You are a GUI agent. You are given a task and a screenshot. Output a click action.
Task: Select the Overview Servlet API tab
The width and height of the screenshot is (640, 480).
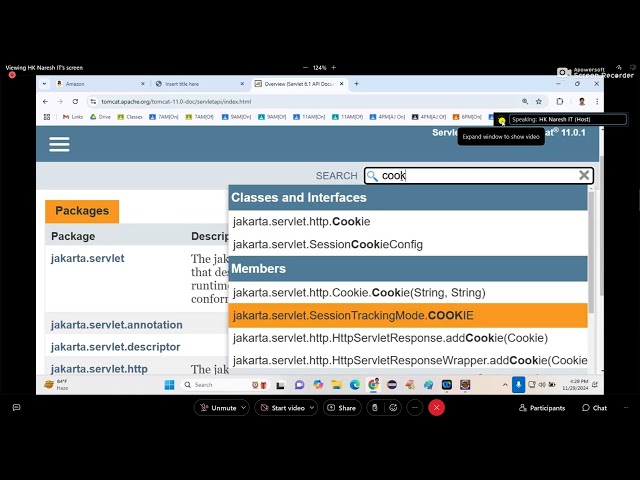[299, 84]
